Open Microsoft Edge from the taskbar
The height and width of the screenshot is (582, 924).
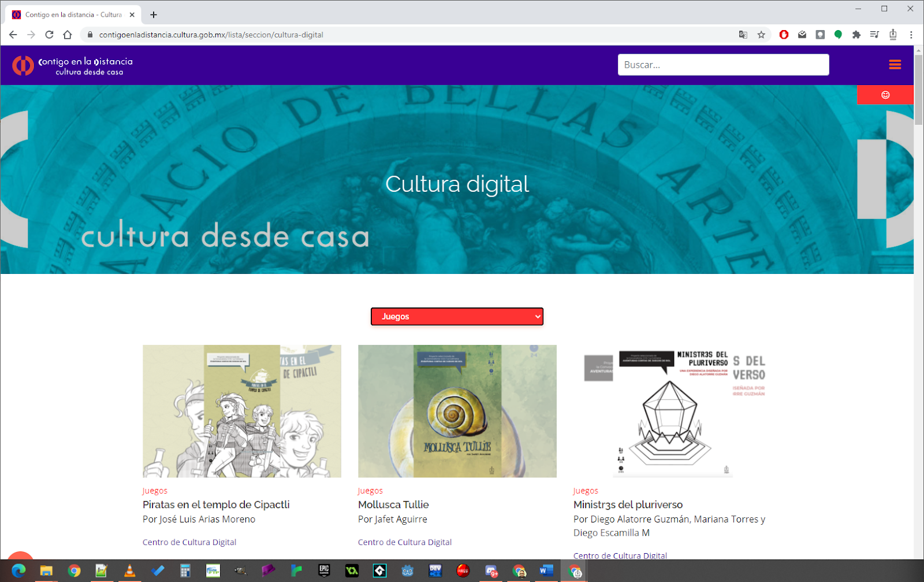(x=18, y=571)
